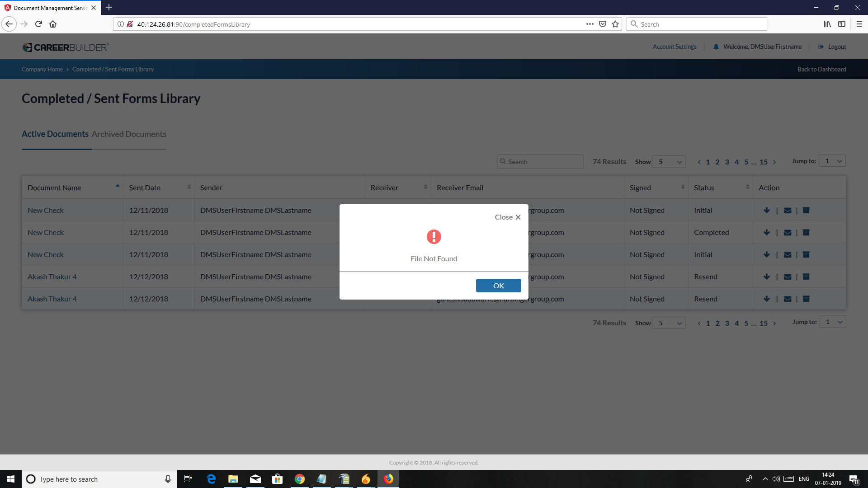Close the File Not Found dialog

point(508,217)
